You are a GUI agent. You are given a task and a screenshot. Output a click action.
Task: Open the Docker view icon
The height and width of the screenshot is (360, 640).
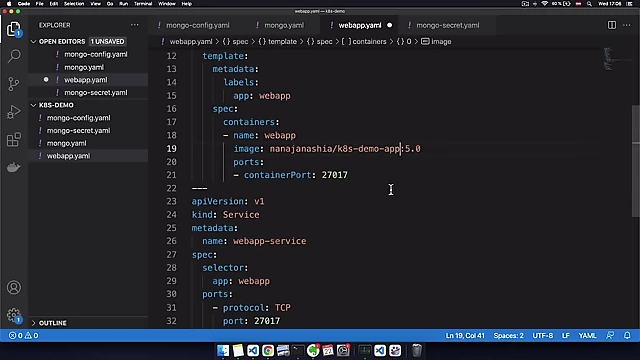pos(13,167)
